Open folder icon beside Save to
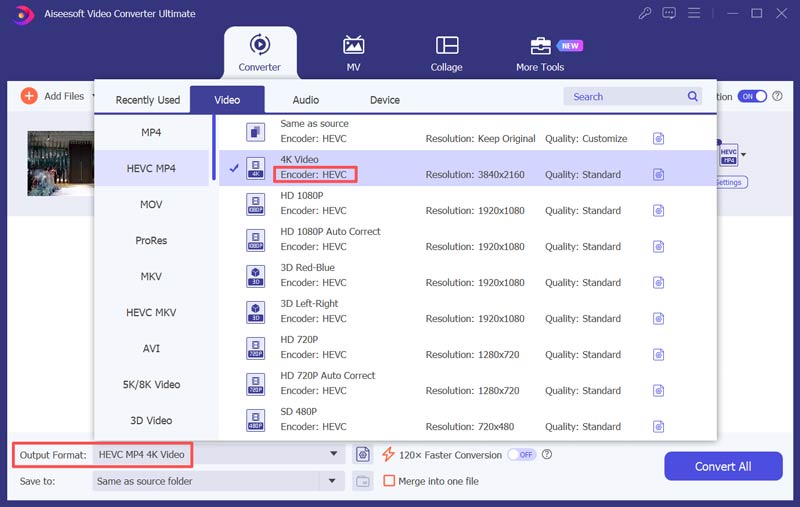This screenshot has width=800, height=507. point(363,481)
